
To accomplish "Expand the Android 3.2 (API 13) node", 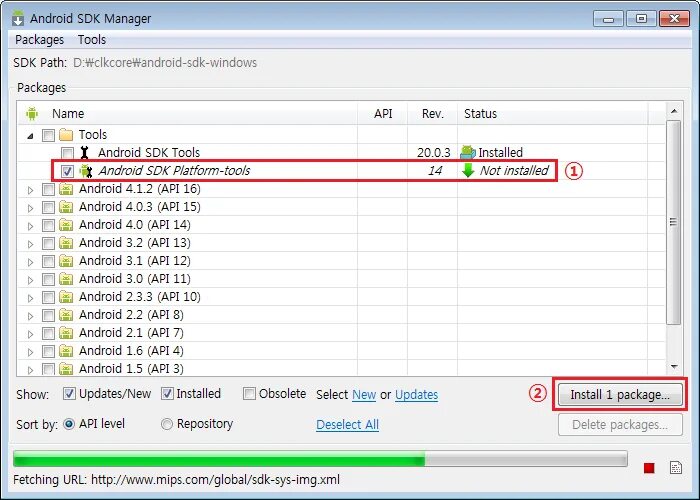I will coord(30,244).
